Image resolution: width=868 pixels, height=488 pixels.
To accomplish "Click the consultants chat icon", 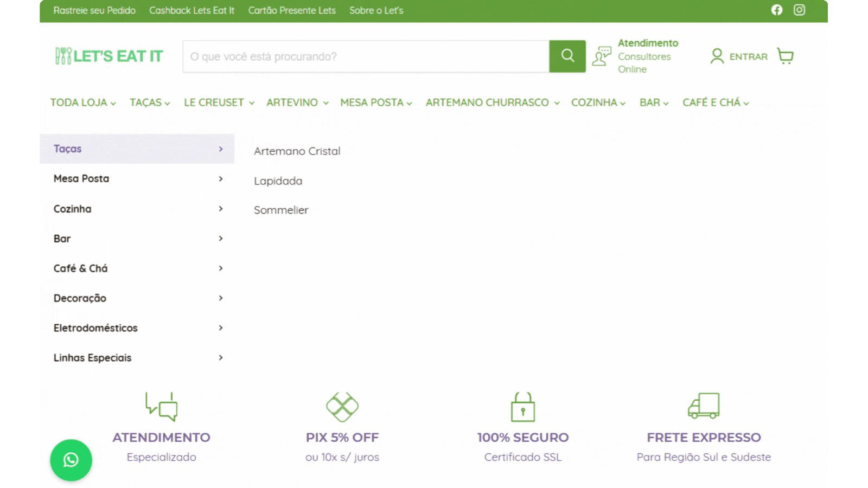I will pyautogui.click(x=602, y=56).
